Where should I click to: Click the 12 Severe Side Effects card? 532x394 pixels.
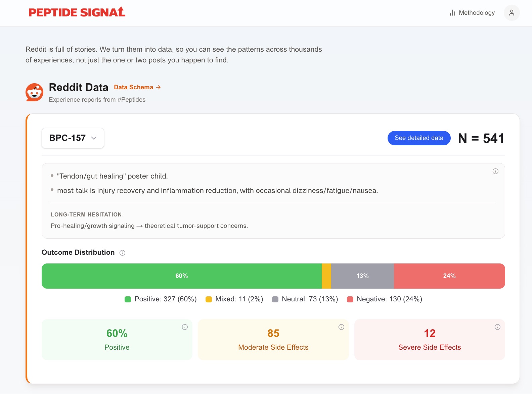pos(430,340)
